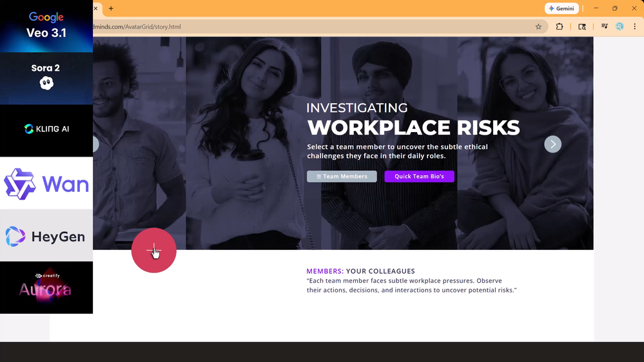This screenshot has height=362, width=644.
Task: Open the Gemini button in the title bar
Action: click(561, 8)
